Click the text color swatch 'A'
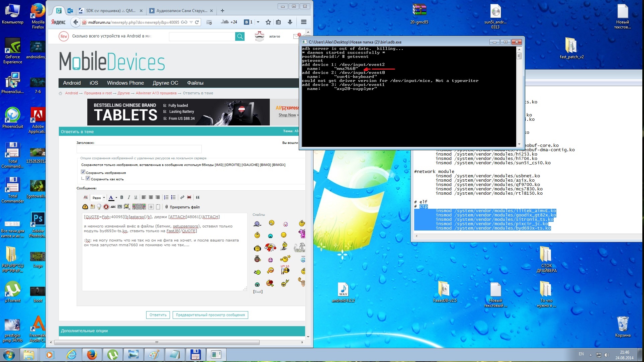Image resolution: width=644 pixels, height=362 pixels. point(111,197)
